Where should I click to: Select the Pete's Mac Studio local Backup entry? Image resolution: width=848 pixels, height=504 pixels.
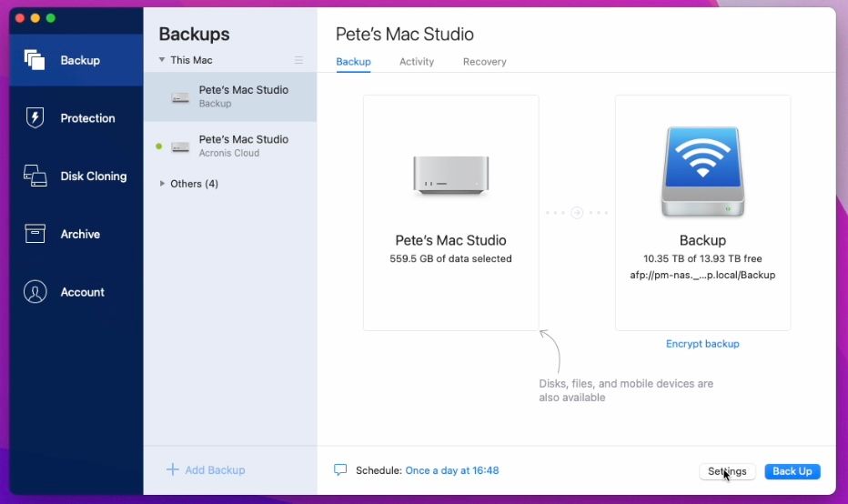pyautogui.click(x=230, y=96)
